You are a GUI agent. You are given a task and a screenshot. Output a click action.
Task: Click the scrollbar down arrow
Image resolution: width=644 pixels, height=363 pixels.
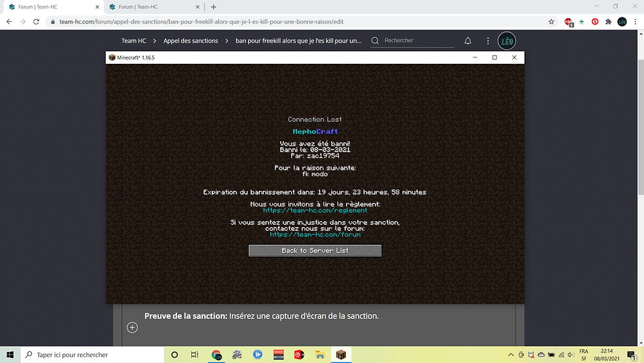[x=641, y=343]
